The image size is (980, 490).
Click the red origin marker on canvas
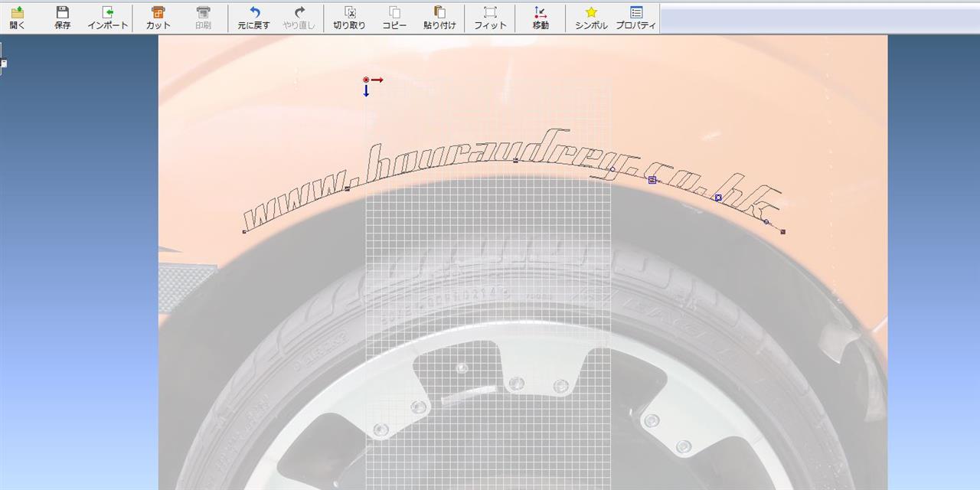(x=366, y=80)
